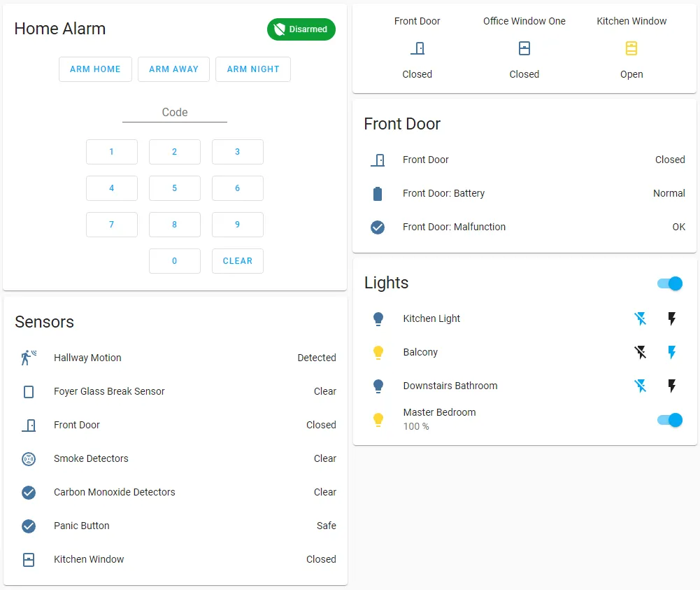Turn off the Kitchen Light
This screenshot has width=700, height=590.
pos(640,318)
